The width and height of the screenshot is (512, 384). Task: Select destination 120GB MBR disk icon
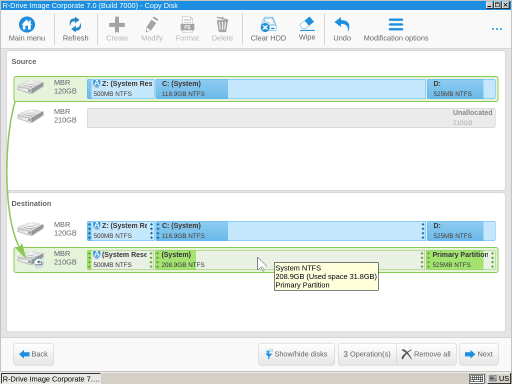click(x=30, y=229)
